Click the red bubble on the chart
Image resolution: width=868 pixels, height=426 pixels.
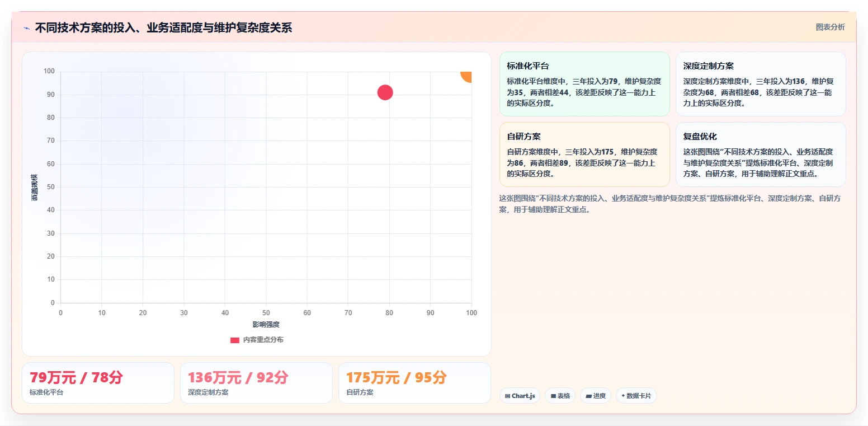coord(385,92)
